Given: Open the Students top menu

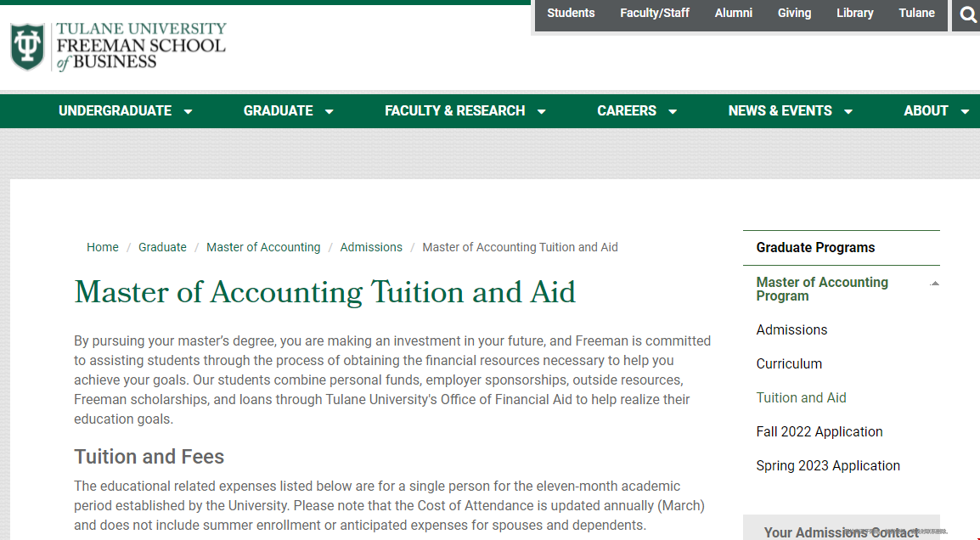Looking at the screenshot, I should point(571,13).
